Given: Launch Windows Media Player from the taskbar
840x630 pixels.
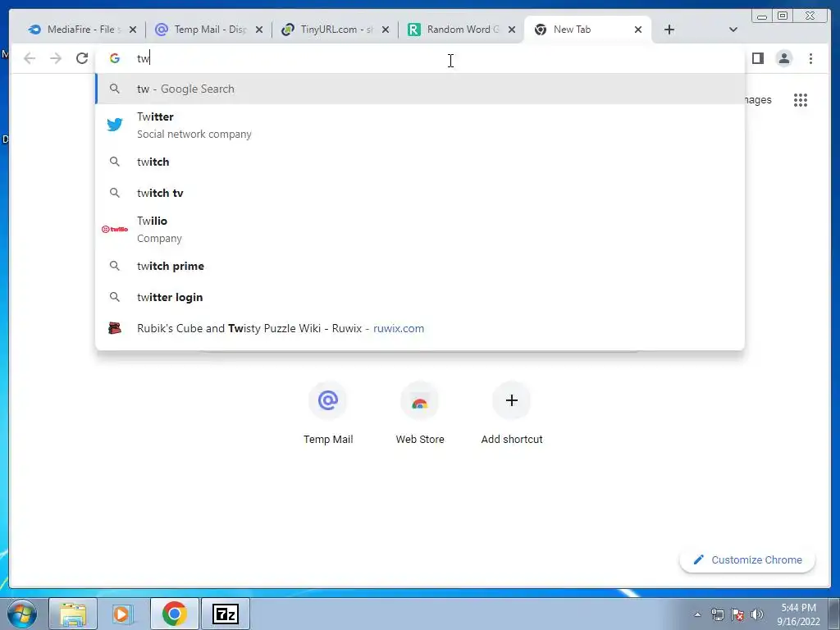Looking at the screenshot, I should 123,614.
